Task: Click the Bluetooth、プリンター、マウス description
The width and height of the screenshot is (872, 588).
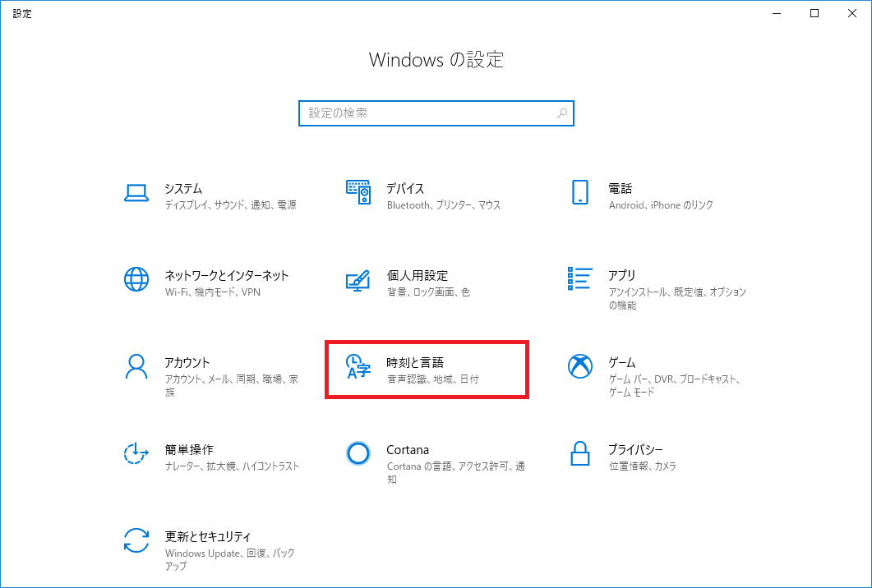Action: tap(444, 205)
